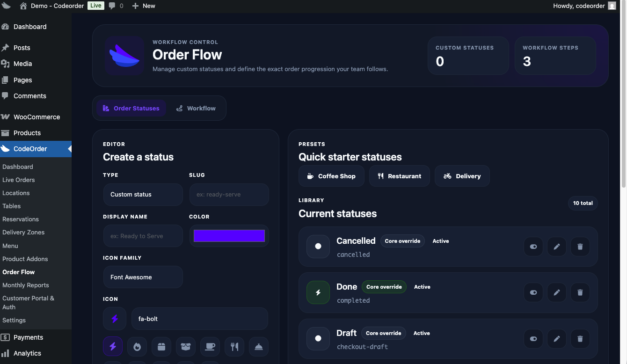This screenshot has width=627, height=364.
Task: Choose the fire icon for the status
Action: pyautogui.click(x=137, y=347)
